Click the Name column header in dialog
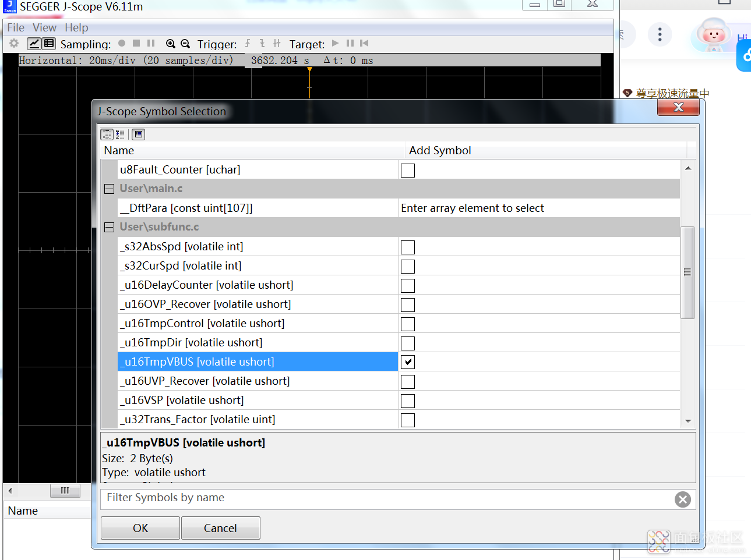Screen dimensions: 751x560 (253, 151)
